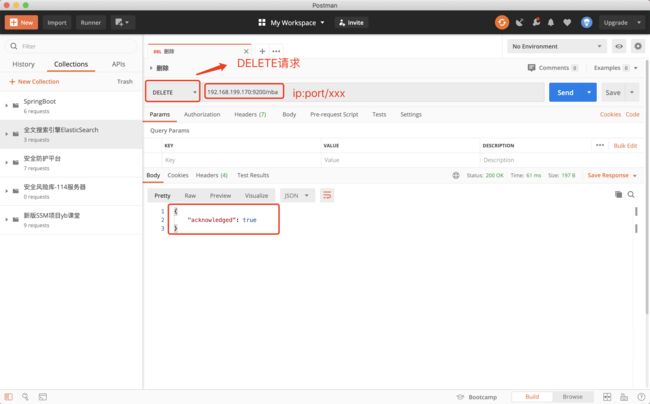Click New Collection link
The height and width of the screenshot is (404, 650).
pos(34,82)
